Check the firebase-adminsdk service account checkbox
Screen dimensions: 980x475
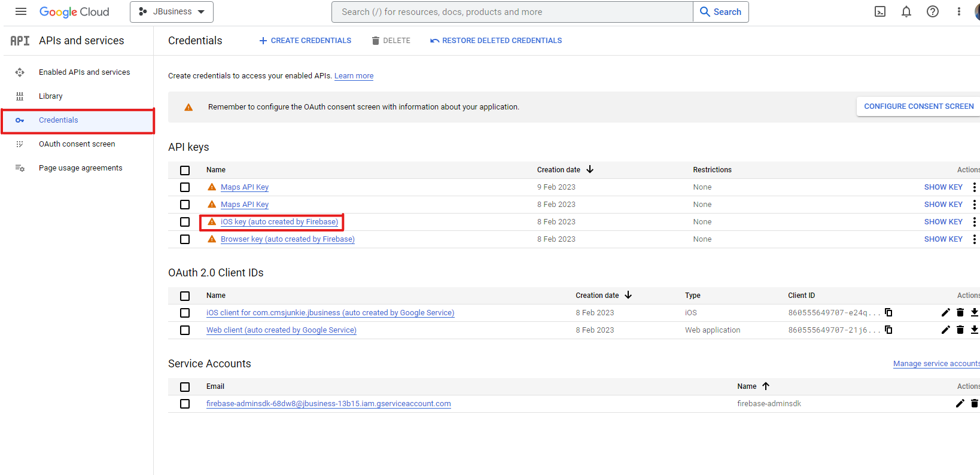tap(185, 404)
